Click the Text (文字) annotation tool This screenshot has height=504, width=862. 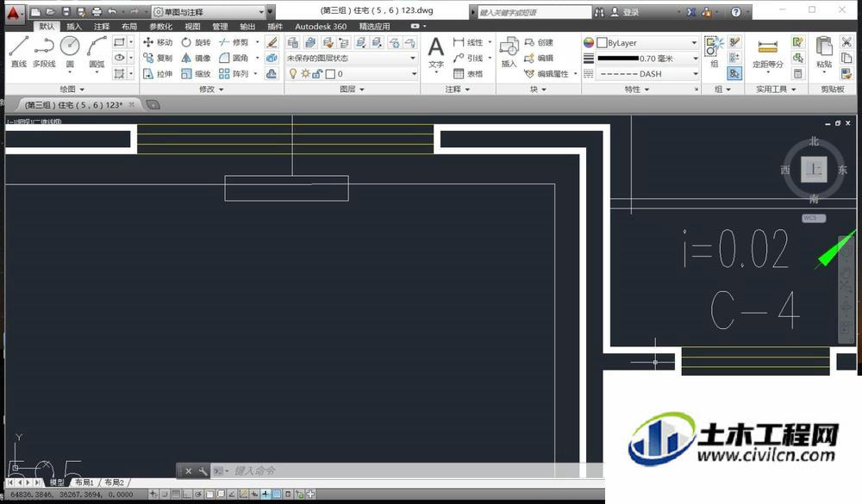coord(436,53)
